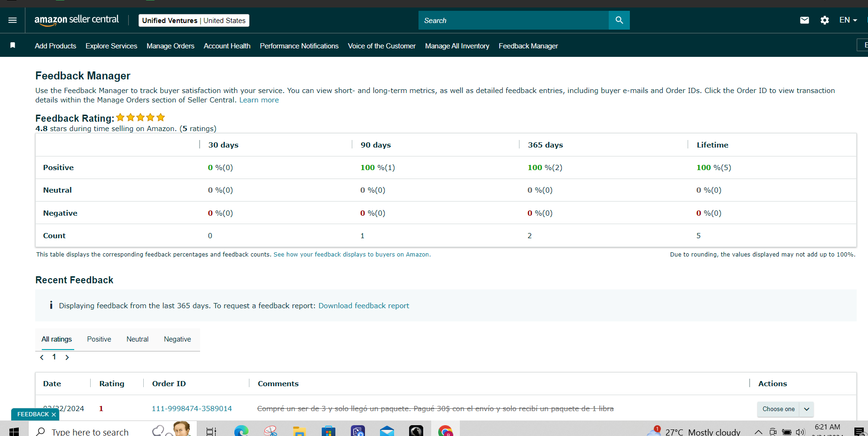
Task: Go to the next feedback page arrow
Action: point(67,358)
